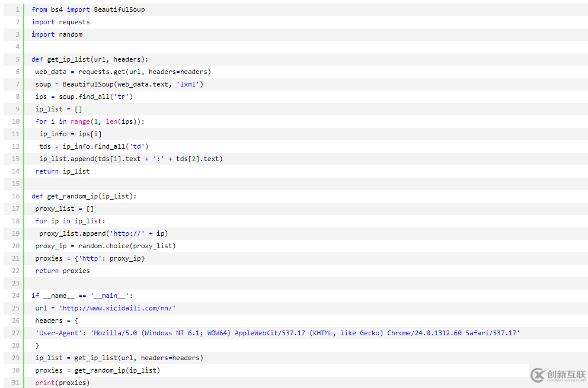Click the 'ip_list = get_ip_list(url, headers=headers)' line
This screenshot has width=588, height=388.
[119, 358]
